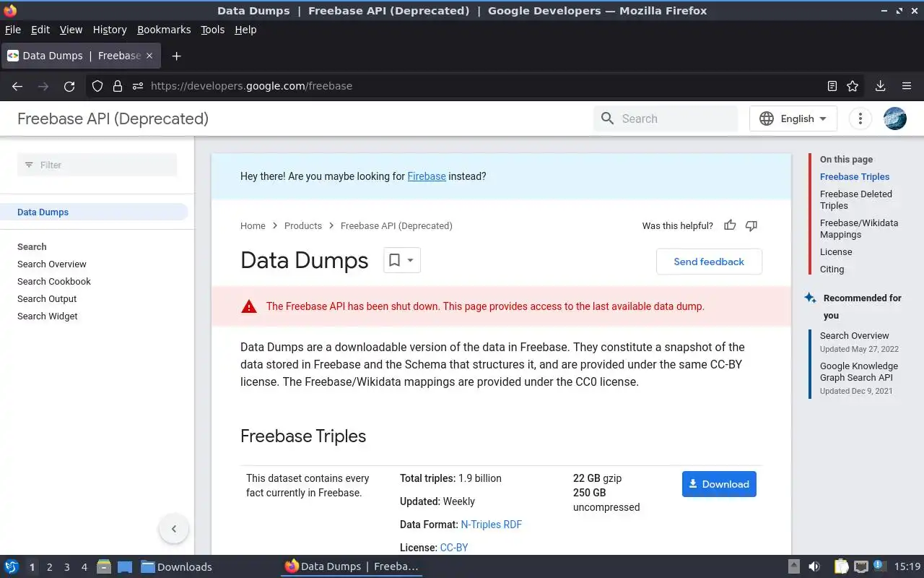Go back with the browser back arrow

pos(17,86)
